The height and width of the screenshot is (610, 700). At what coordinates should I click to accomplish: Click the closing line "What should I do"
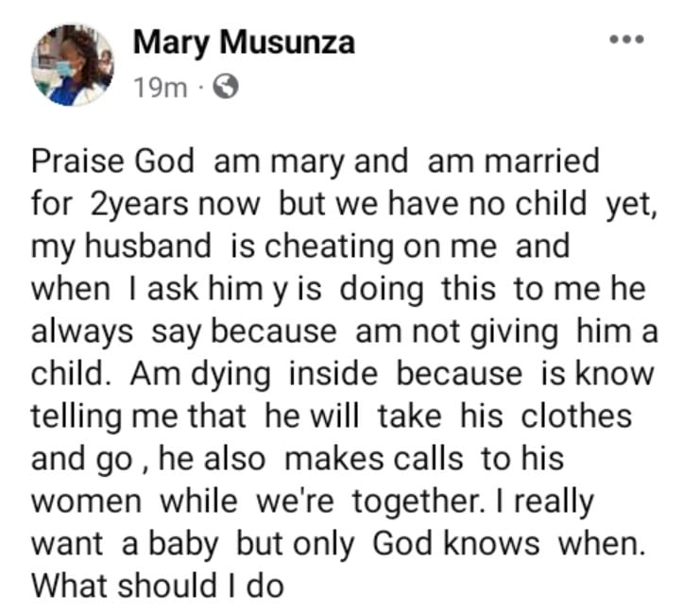pyautogui.click(x=158, y=585)
